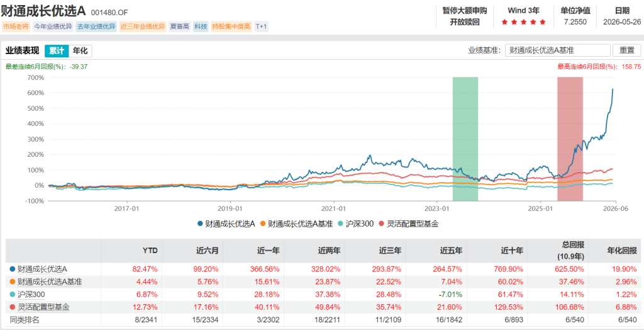The height and width of the screenshot is (330, 644).
Task: Click the ranking cell 3/2302
Action: [269, 320]
